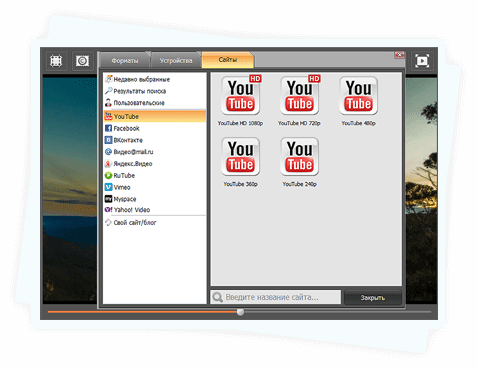Select the Yahoo! Video category
The height and width of the screenshot is (369, 477).
tap(155, 210)
